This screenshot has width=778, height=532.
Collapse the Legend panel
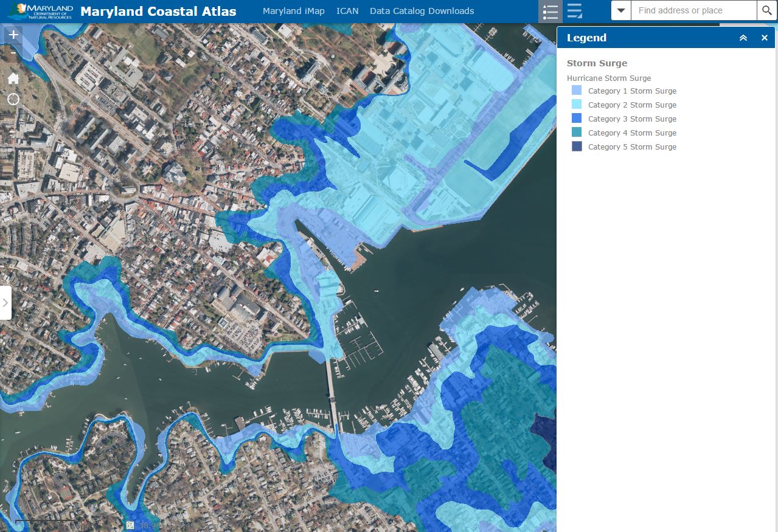(x=743, y=38)
